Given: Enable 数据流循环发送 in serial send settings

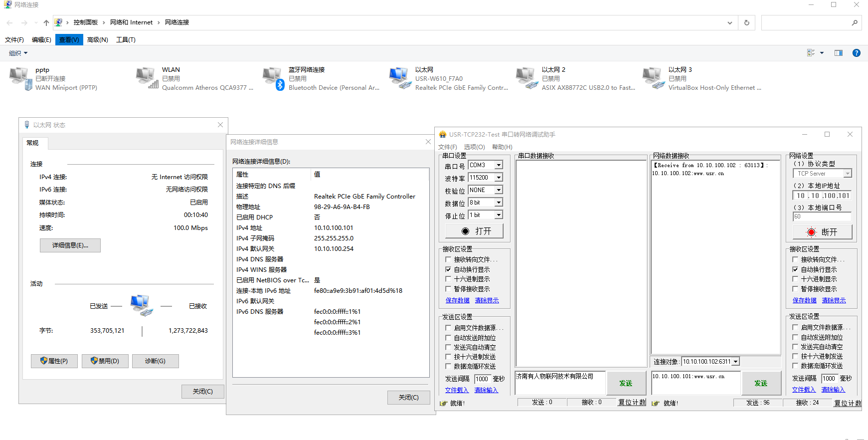Looking at the screenshot, I should click(448, 366).
